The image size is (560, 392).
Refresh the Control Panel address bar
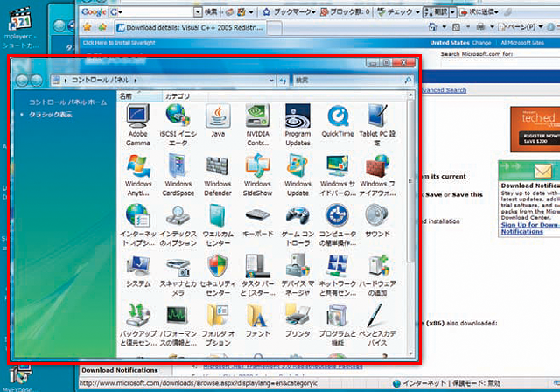tap(283, 80)
